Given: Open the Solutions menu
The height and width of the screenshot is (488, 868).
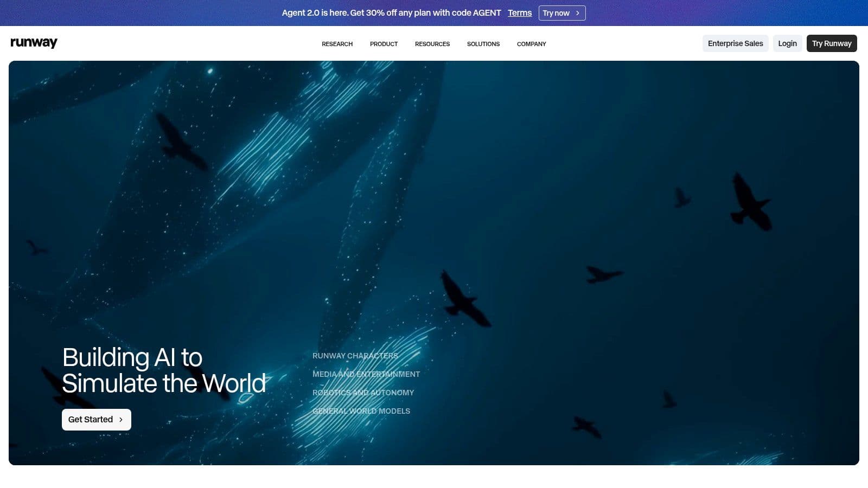Looking at the screenshot, I should [x=483, y=44].
